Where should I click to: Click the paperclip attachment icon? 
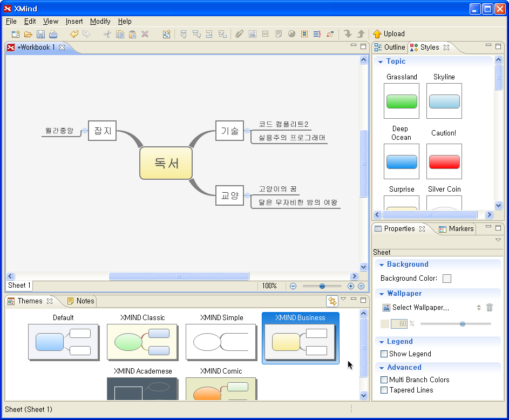[x=239, y=34]
